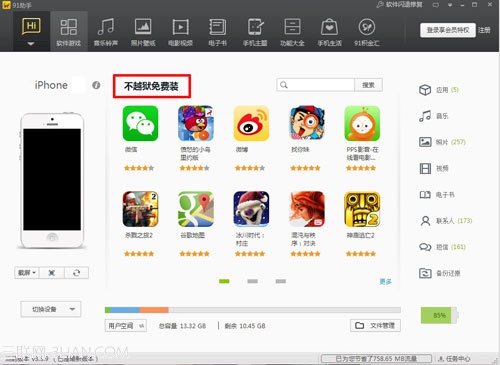Expand the arrow under the Hi icon
The height and width of the screenshot is (365, 500).
point(31,44)
